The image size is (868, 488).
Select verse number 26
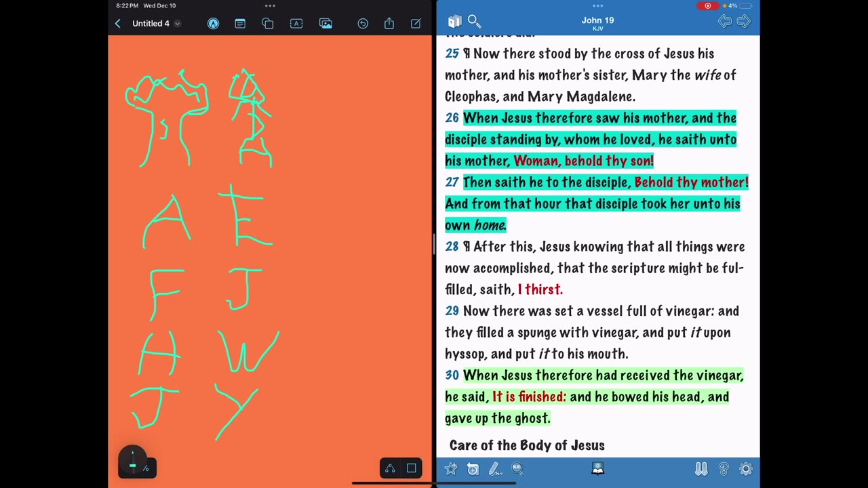tap(452, 118)
